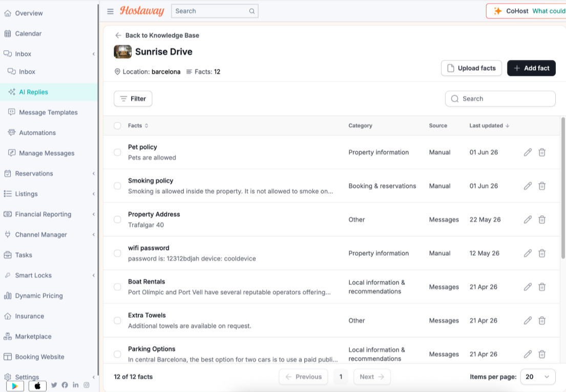
Task: Open the CoHost assistant prompt
Action: pyautogui.click(x=526, y=11)
